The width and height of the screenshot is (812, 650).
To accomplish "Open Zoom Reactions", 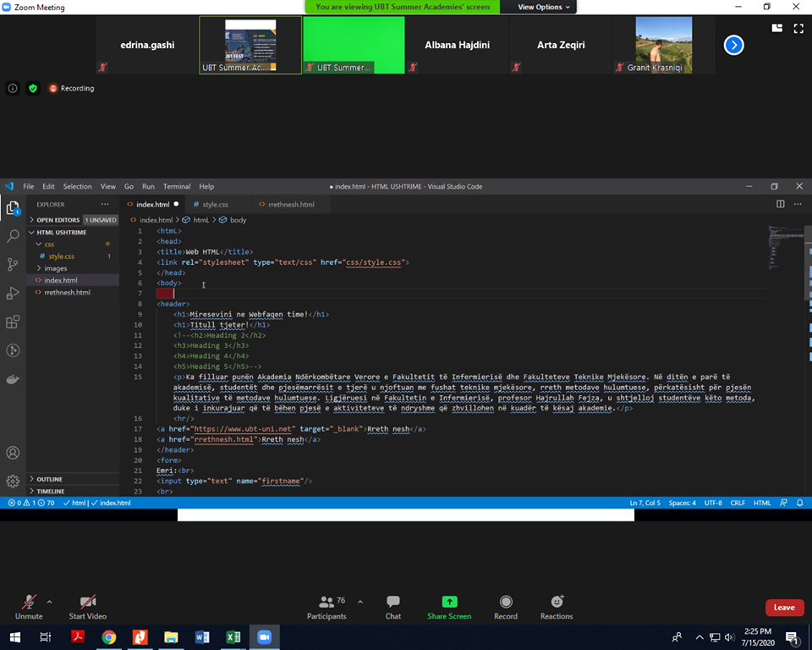I will [x=557, y=607].
